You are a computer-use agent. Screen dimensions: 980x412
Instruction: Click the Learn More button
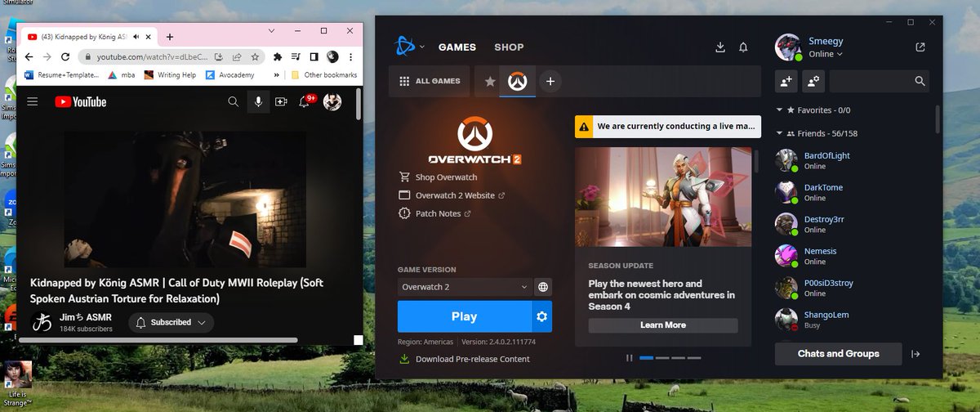click(663, 325)
